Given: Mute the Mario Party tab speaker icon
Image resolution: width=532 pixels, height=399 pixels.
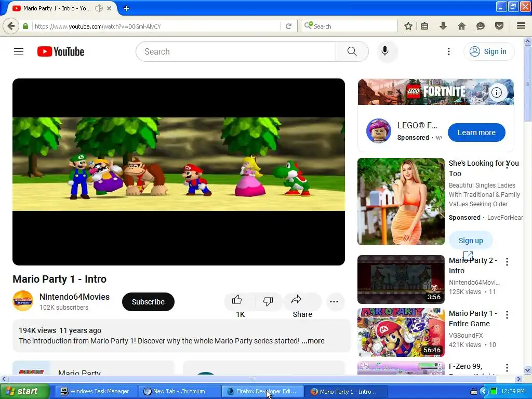Looking at the screenshot, I should pos(99,8).
